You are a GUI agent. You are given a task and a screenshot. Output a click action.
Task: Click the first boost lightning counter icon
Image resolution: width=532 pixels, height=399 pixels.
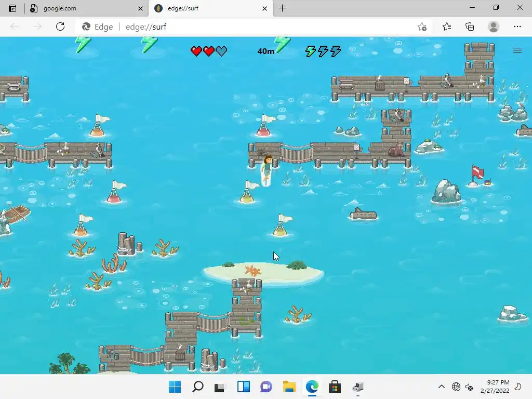point(311,51)
